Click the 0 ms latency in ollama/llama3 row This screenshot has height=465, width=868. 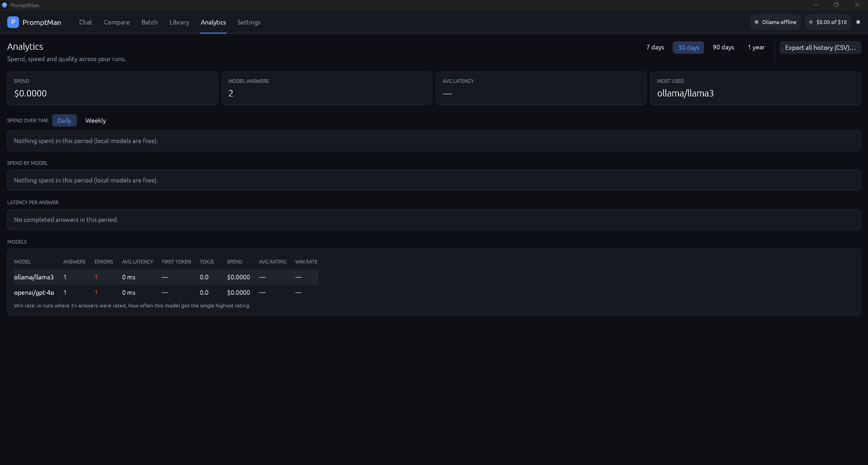[x=128, y=277]
